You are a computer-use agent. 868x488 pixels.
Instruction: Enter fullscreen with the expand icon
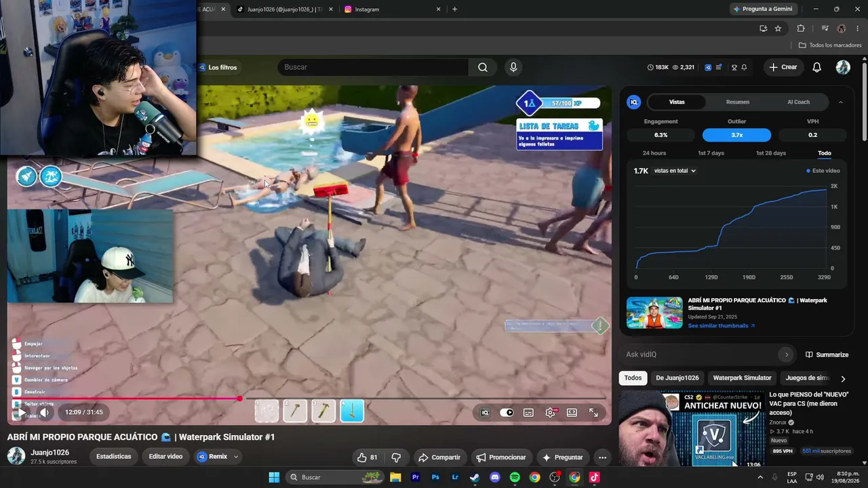[593, 412]
